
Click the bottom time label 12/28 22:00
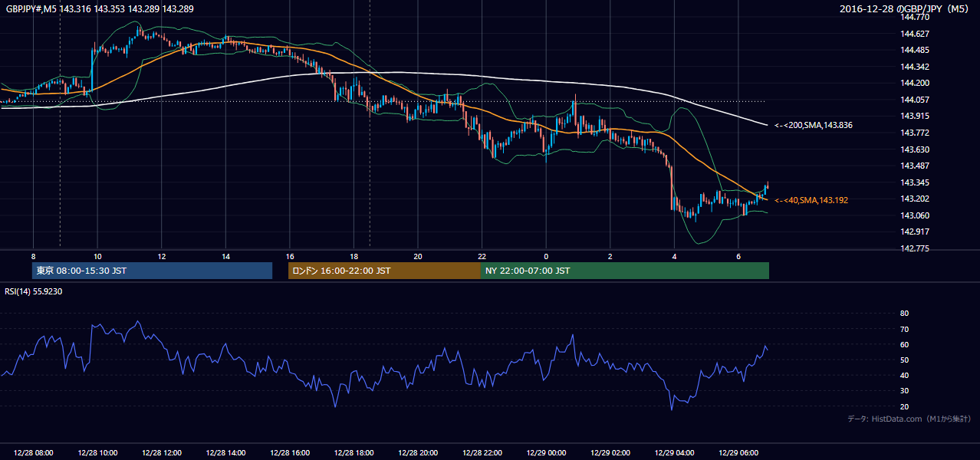pos(482,453)
